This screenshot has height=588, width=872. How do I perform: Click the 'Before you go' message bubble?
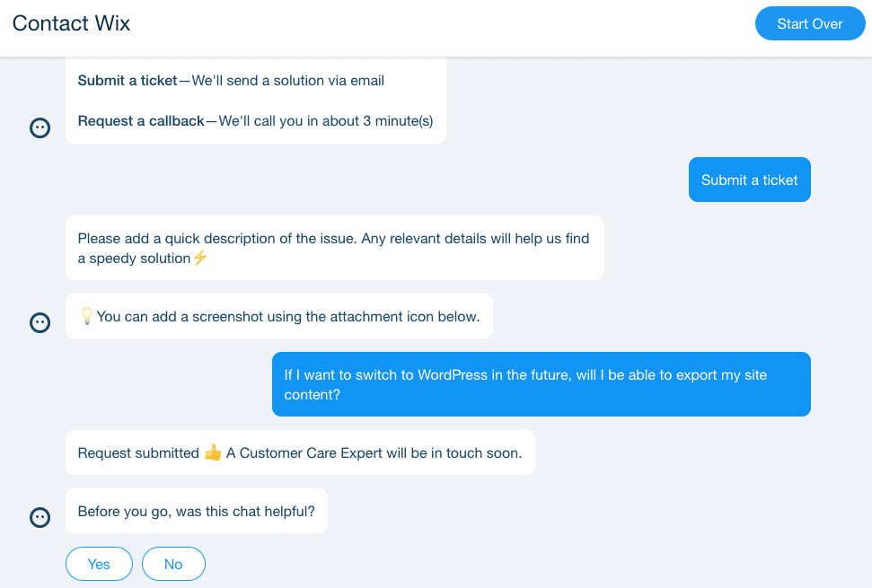pyautogui.click(x=197, y=511)
